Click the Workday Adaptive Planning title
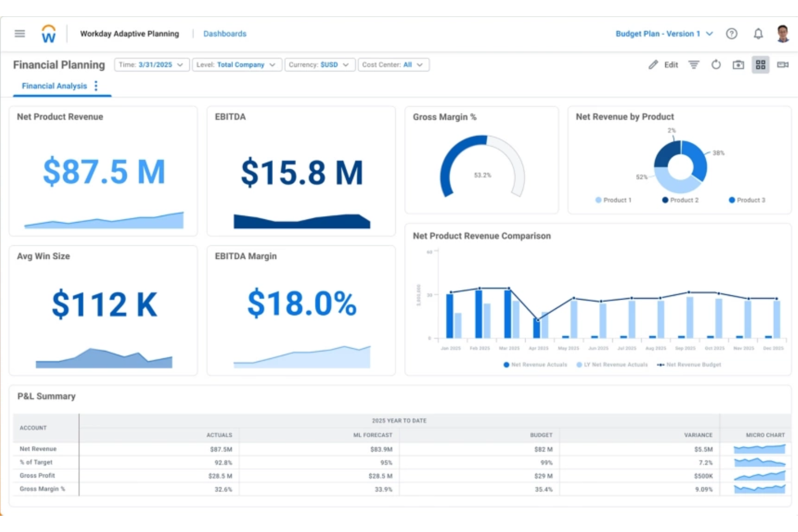The image size is (798, 532). pyautogui.click(x=129, y=33)
